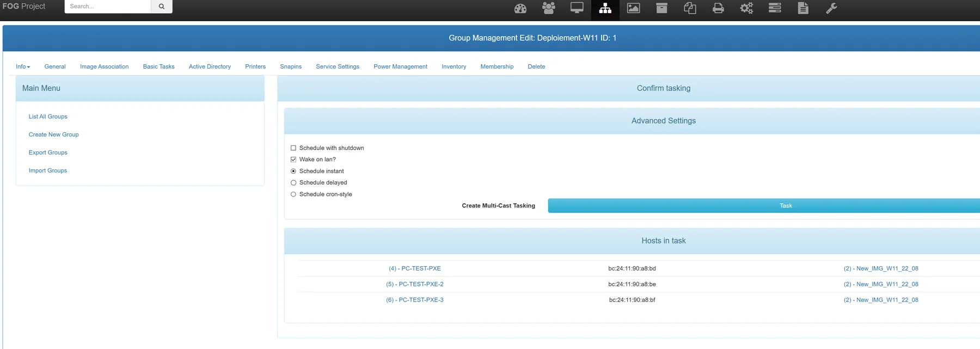The image size is (980, 349).
Task: Click the Main Menu panel heading
Action: click(x=140, y=88)
